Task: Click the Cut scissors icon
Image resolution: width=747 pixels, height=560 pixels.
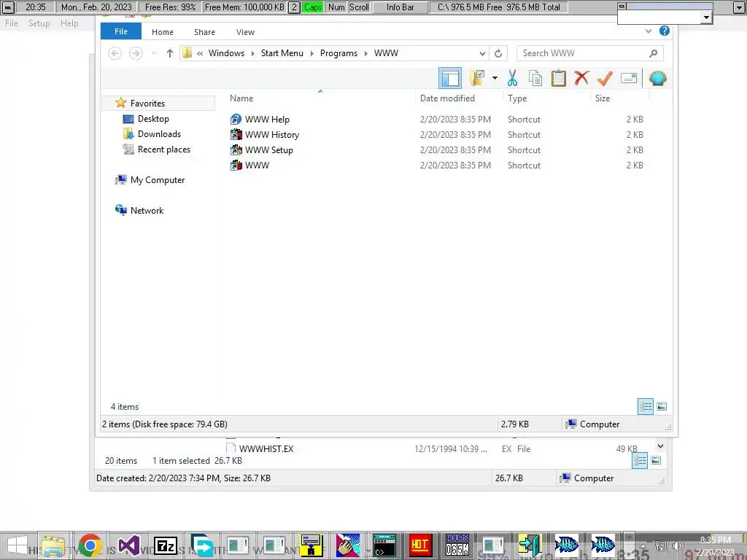Action: pyautogui.click(x=513, y=78)
